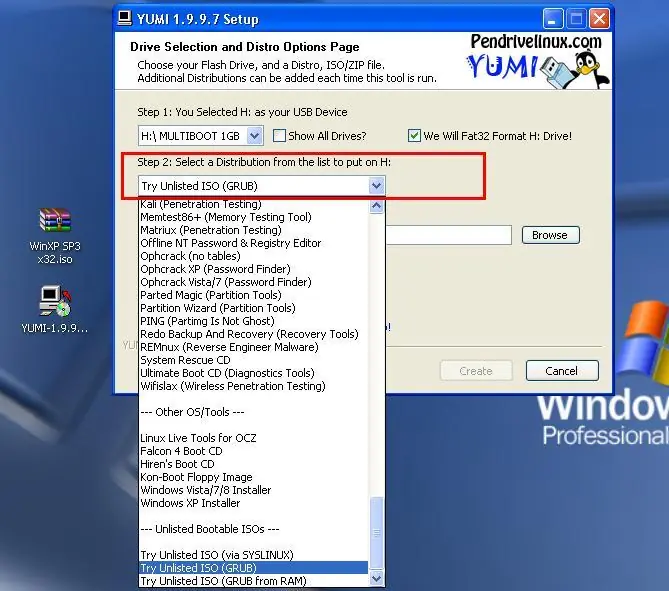669x591 pixels.
Task: Choose System Rescue CD
Action: (x=253, y=360)
